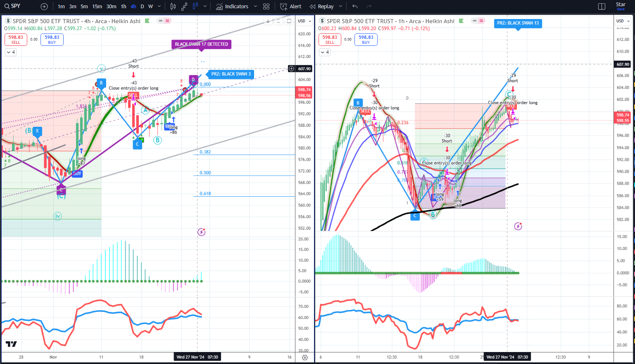Expand the Replay options dropdown
This screenshot has height=364, width=635.
click(340, 7)
